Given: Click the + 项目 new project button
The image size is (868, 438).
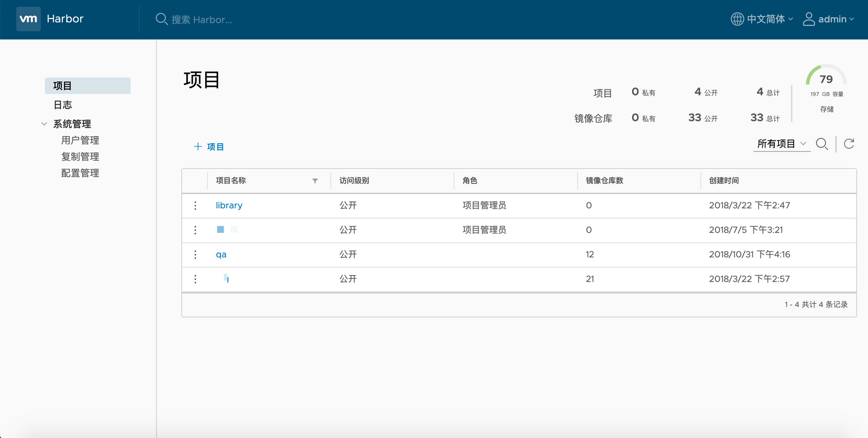Looking at the screenshot, I should (209, 147).
